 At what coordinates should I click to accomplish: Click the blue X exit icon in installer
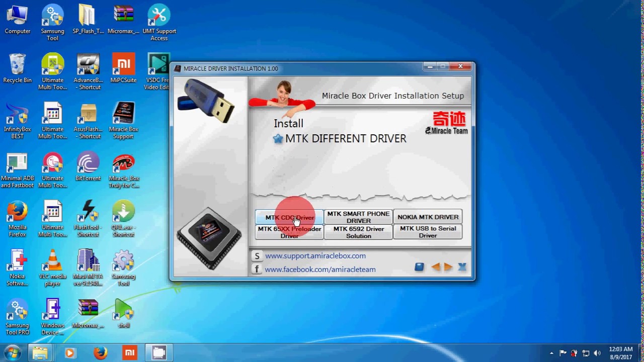462,267
